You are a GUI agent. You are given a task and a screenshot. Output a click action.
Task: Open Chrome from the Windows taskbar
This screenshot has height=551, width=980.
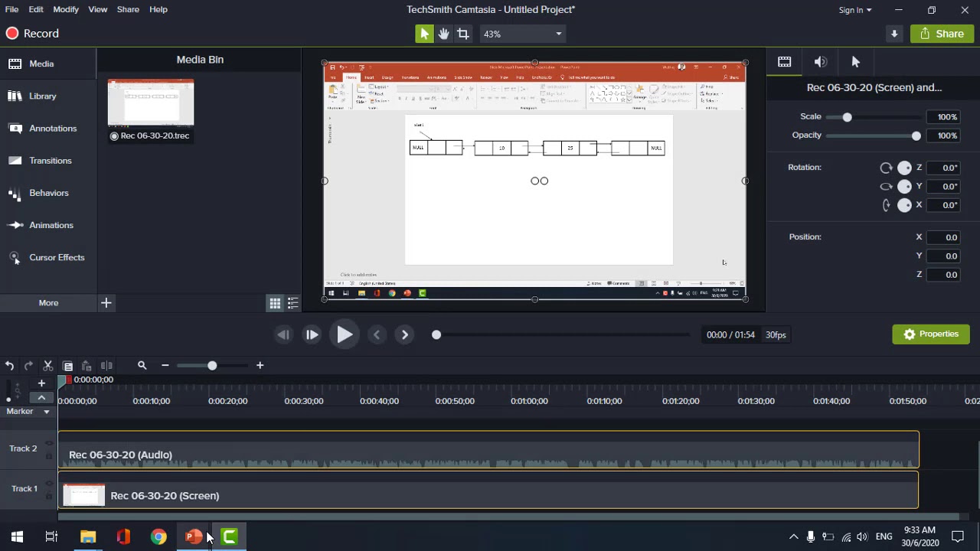[x=158, y=537]
